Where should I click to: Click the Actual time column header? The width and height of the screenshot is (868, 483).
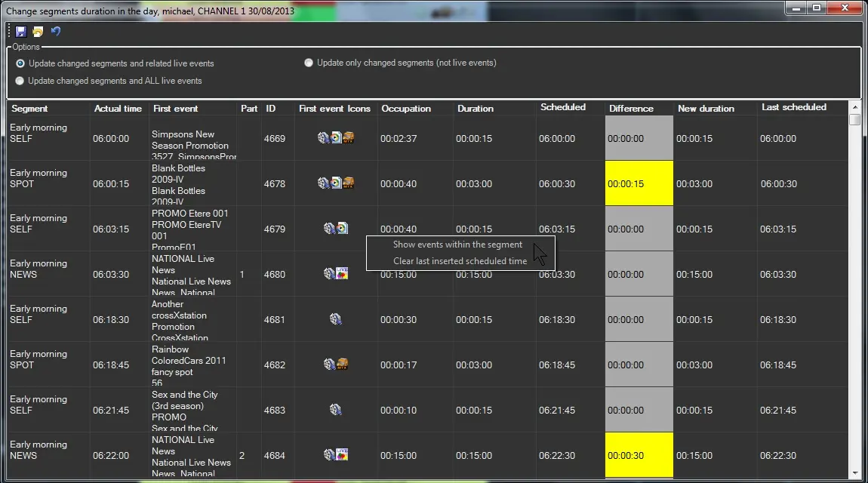(x=118, y=109)
